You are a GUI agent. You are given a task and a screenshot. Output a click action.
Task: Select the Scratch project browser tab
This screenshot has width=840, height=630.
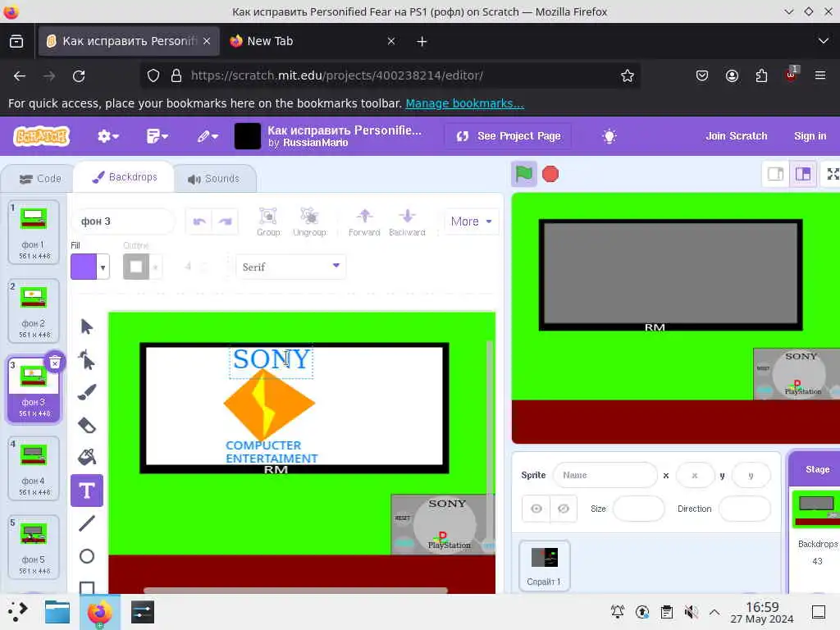coord(129,41)
